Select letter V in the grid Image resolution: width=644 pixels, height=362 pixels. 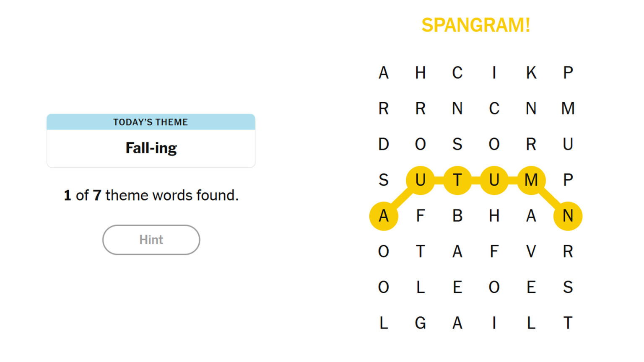(x=531, y=252)
